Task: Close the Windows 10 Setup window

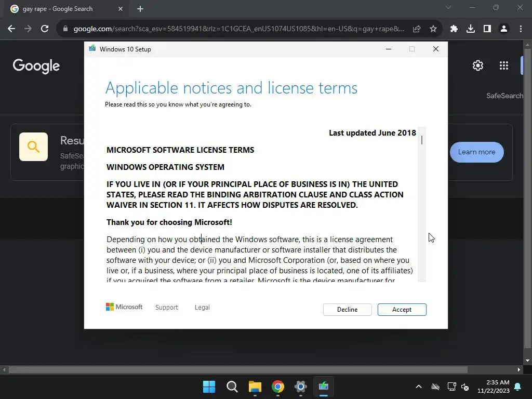Action: tap(436, 49)
